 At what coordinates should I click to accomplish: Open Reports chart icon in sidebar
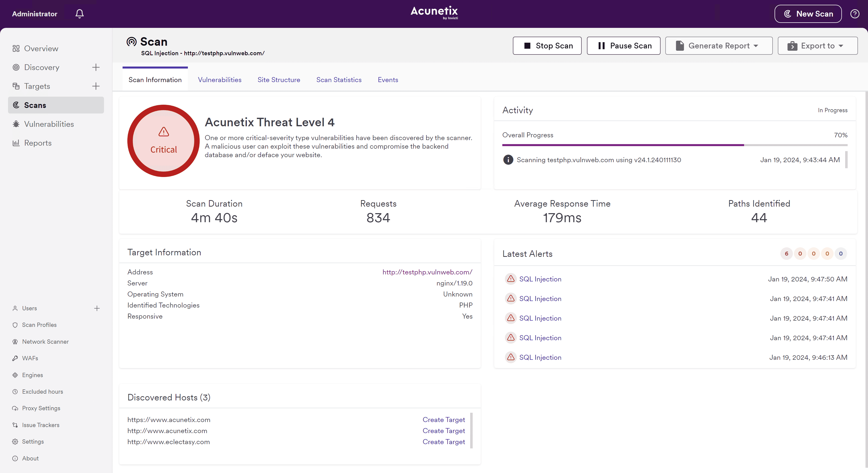coord(16,143)
